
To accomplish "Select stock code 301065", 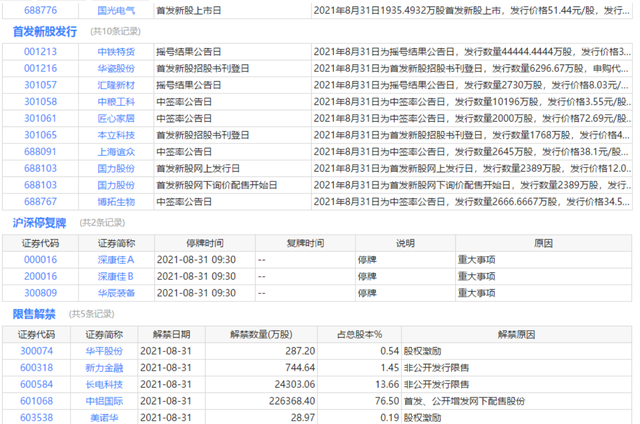I will click(40, 135).
